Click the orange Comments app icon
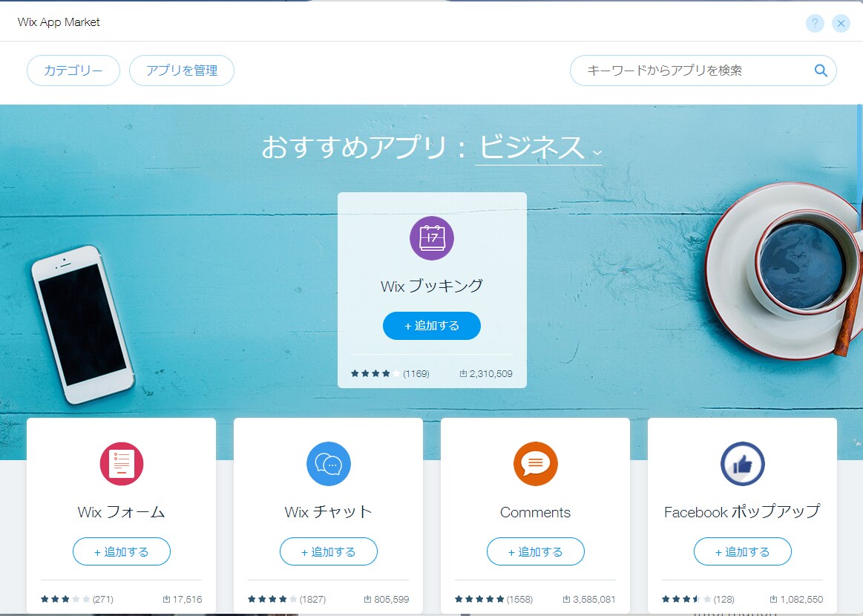Viewport: 863px width, 616px height. coord(536,464)
